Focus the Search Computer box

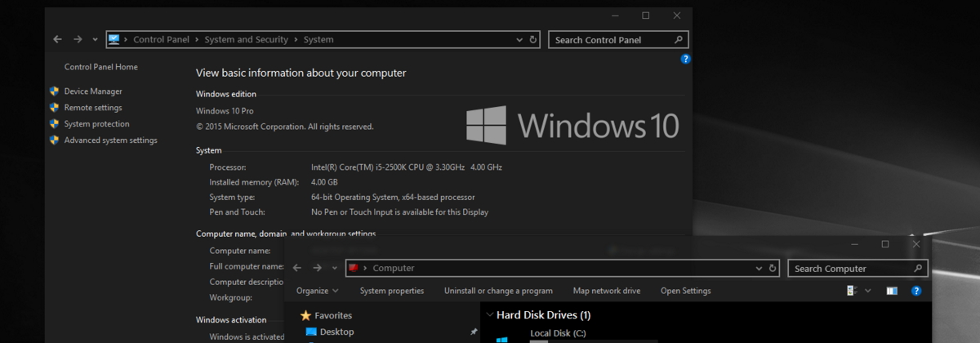[858, 268]
